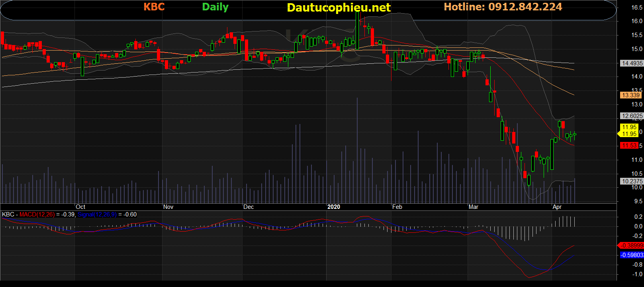Click the 10.2375 lower band price tag
This screenshot has width=644, height=287.
click(632, 181)
